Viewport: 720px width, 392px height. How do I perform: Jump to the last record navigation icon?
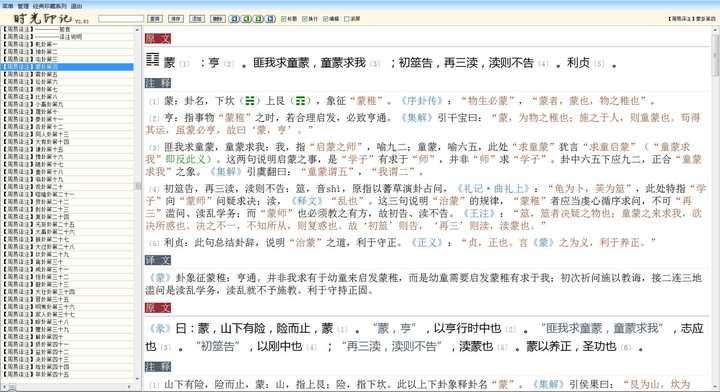tap(270, 19)
